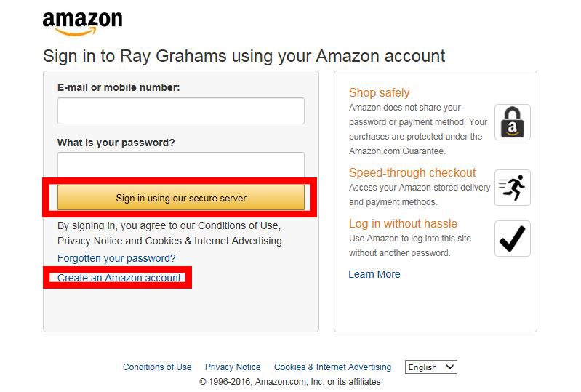Open the English language dropdown
This screenshot has width=581, height=392.
pos(431,367)
